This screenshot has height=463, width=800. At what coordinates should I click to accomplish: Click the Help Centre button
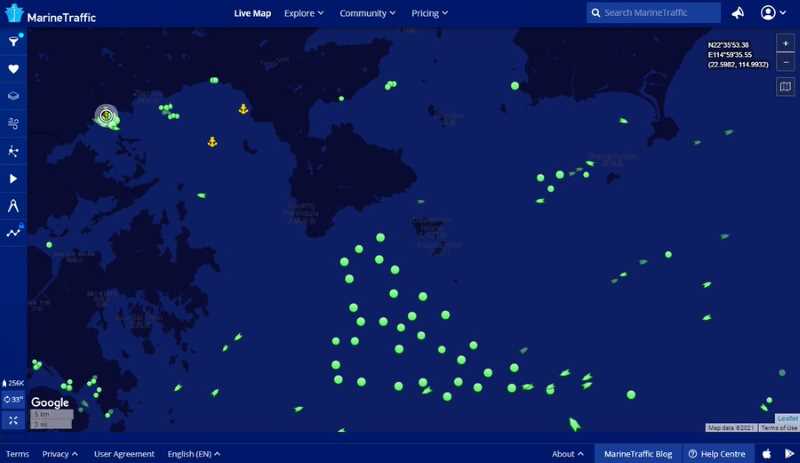(x=718, y=454)
